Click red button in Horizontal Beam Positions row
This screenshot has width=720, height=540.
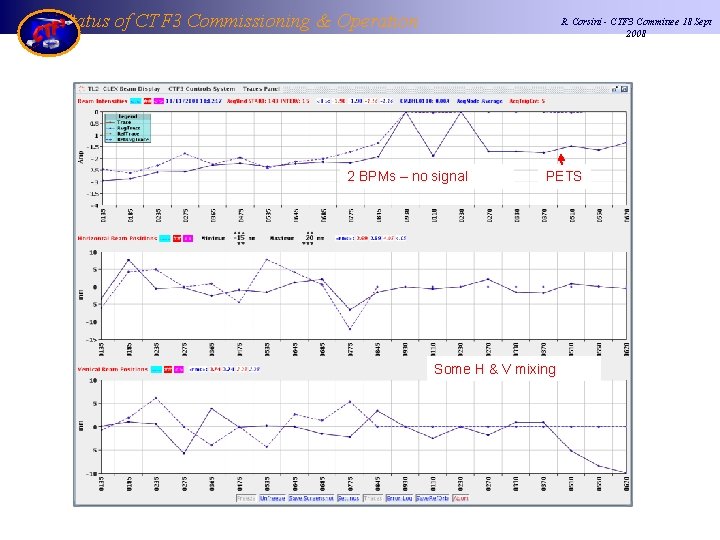point(177,238)
